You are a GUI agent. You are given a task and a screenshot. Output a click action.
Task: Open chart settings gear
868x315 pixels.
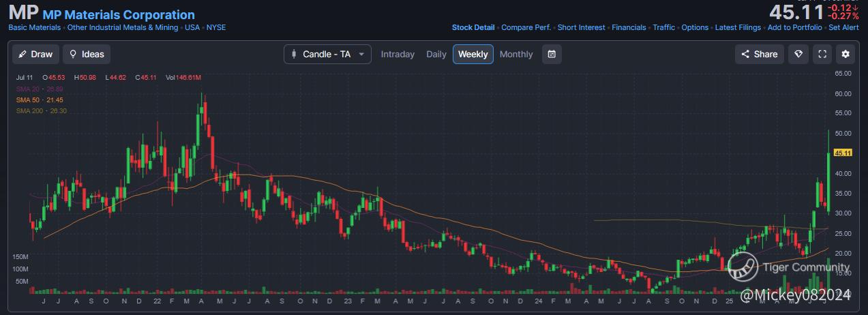(x=845, y=54)
